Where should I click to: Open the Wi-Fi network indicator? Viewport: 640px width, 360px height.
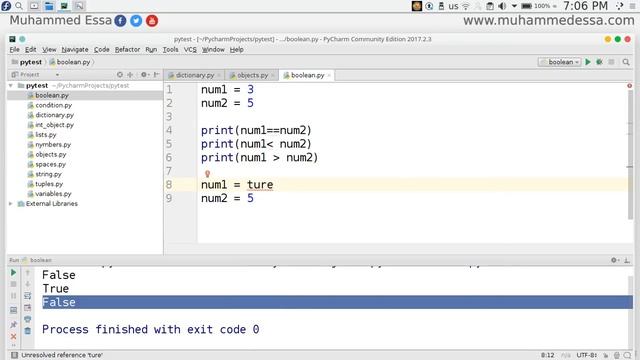click(x=466, y=6)
